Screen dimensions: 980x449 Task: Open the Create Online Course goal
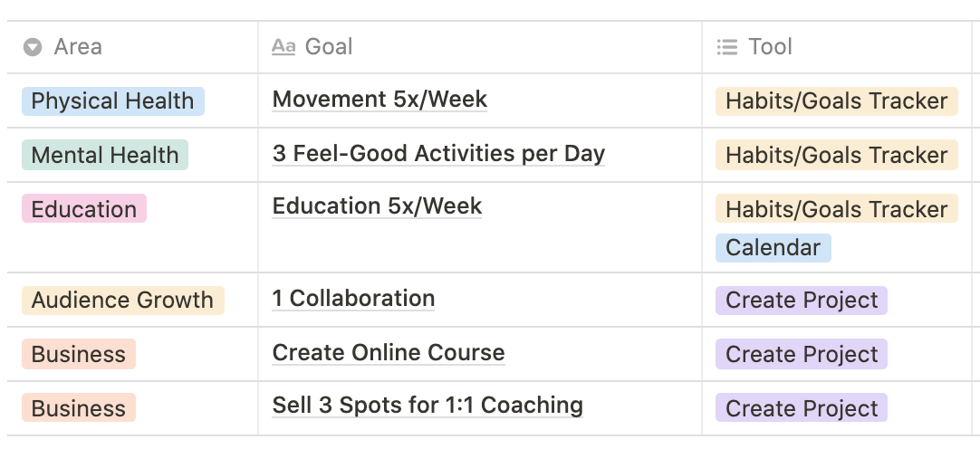[x=389, y=353]
